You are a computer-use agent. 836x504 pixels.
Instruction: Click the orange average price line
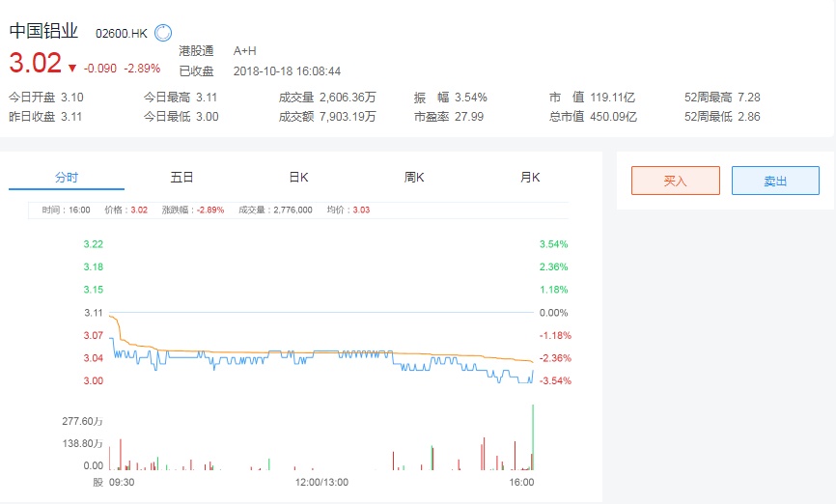click(x=290, y=351)
